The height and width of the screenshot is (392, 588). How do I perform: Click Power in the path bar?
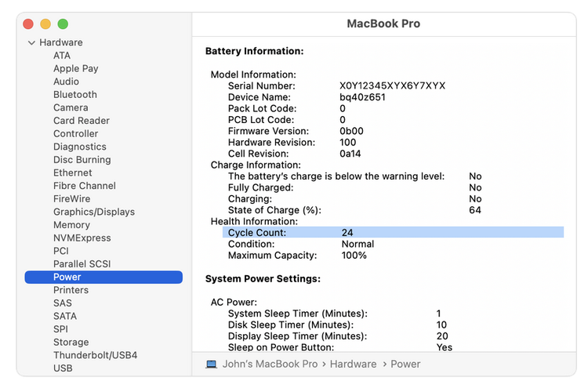pyautogui.click(x=405, y=365)
